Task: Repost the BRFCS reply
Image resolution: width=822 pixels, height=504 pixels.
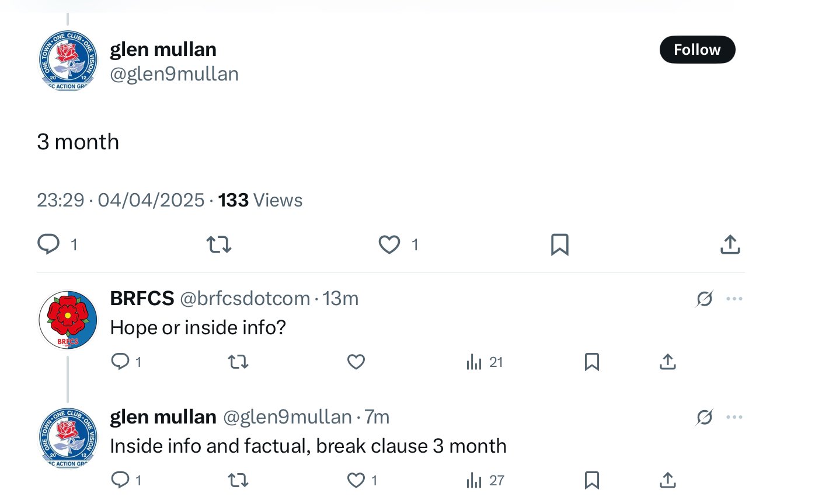Action: 238,362
